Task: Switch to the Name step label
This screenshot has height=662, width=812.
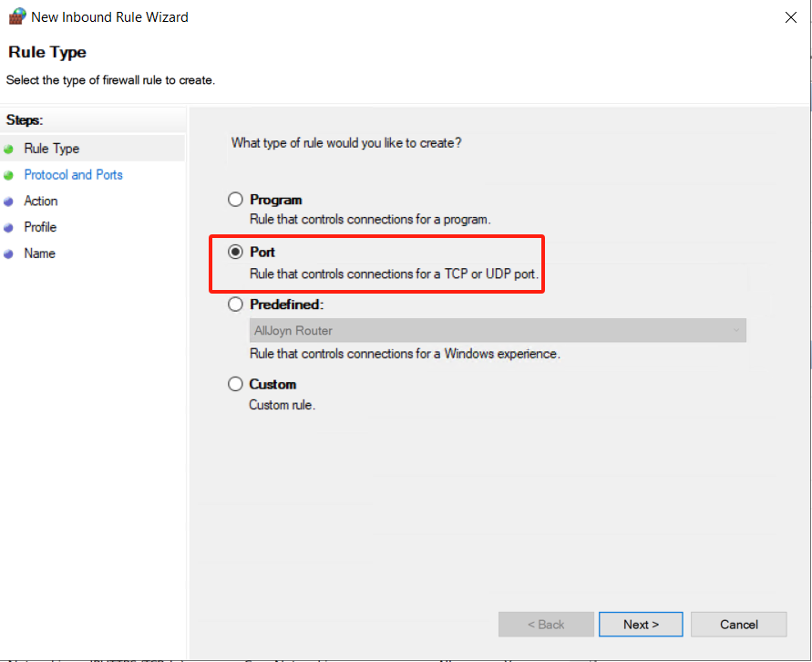Action: [x=39, y=254]
